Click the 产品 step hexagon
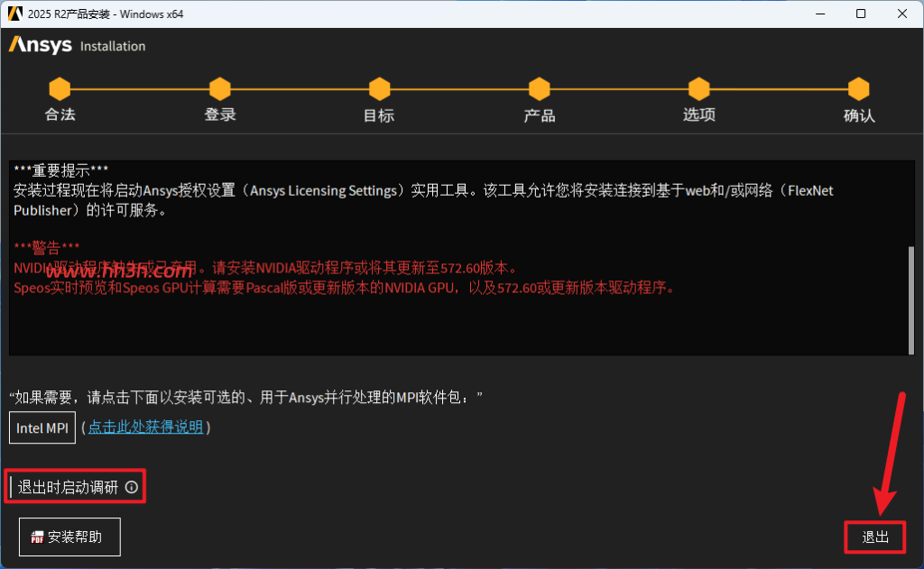924x569 pixels. point(540,89)
